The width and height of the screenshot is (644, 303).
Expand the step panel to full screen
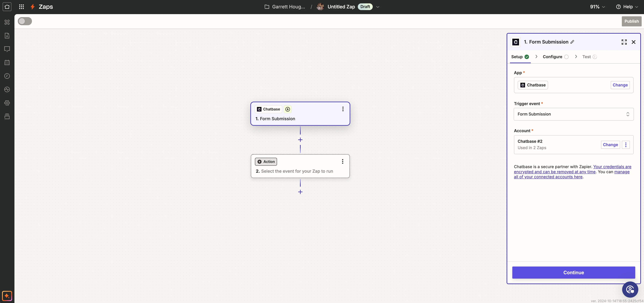pyautogui.click(x=624, y=42)
